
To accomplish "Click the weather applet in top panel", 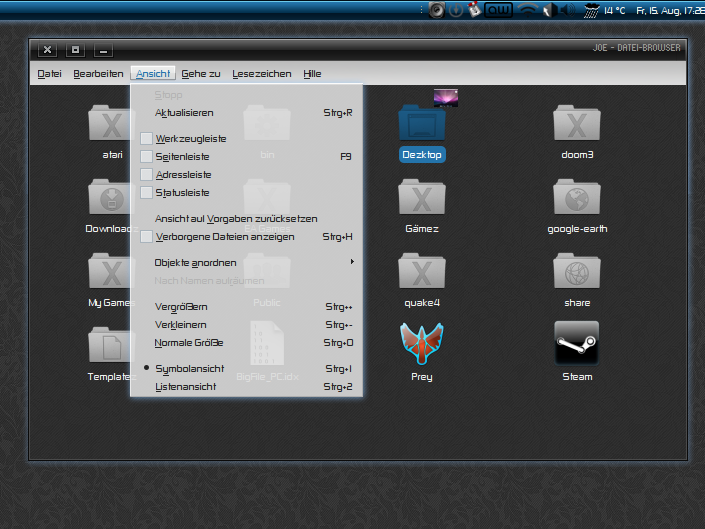I will 604,10.
